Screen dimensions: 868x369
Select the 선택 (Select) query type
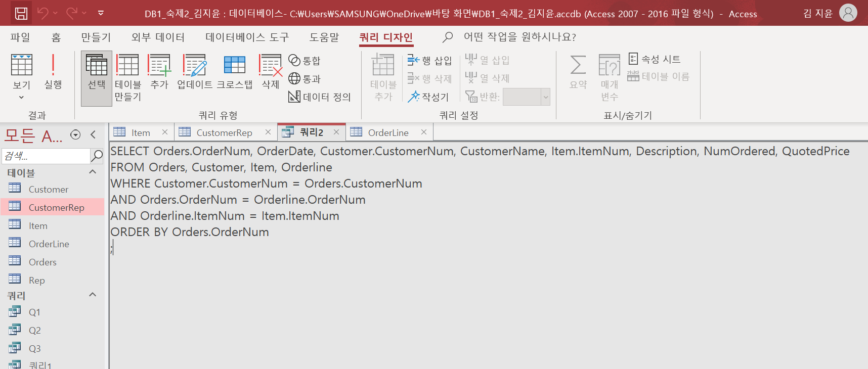[97, 78]
